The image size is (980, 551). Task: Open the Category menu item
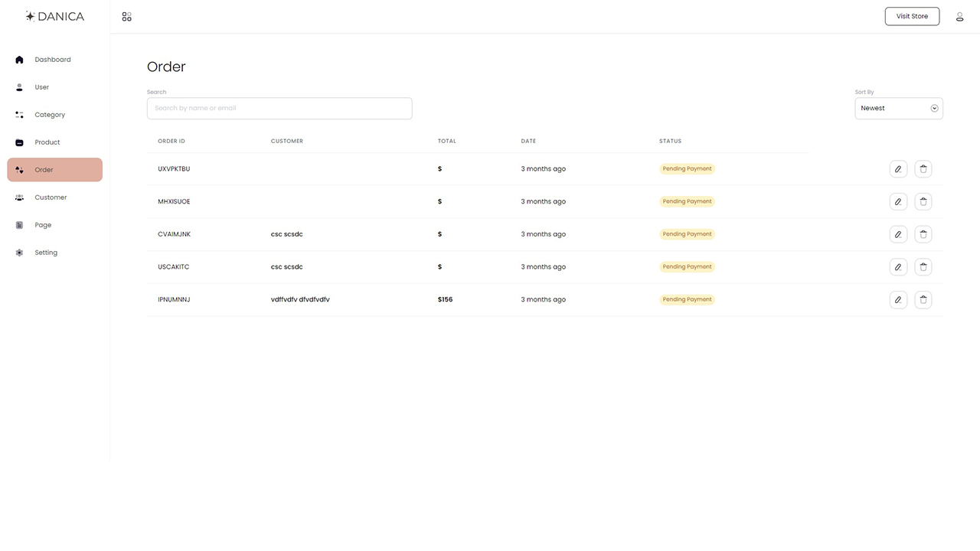pyautogui.click(x=54, y=115)
